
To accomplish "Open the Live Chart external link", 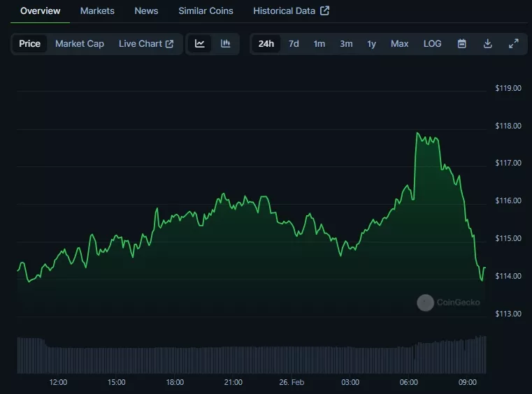I will 145,43.
